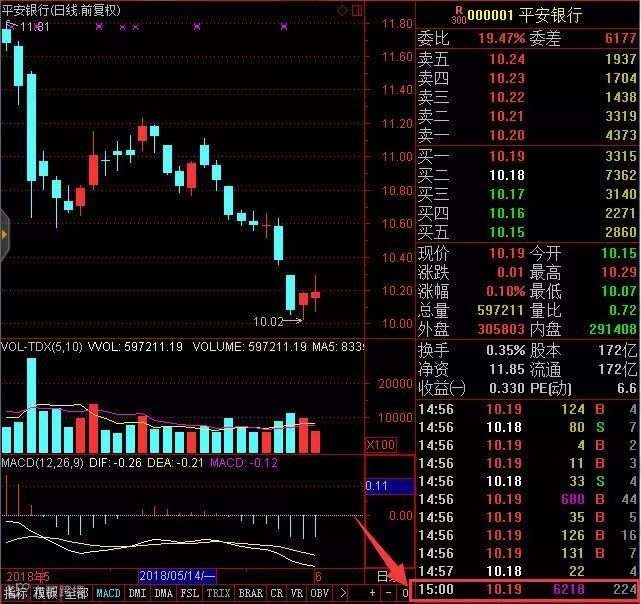Click the stock title 000001 平安银行

(x=525, y=16)
